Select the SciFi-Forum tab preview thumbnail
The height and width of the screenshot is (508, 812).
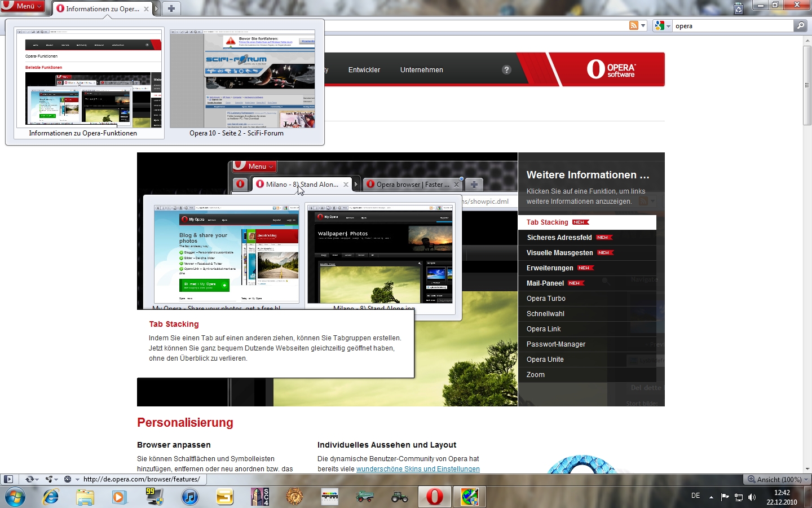[242, 79]
